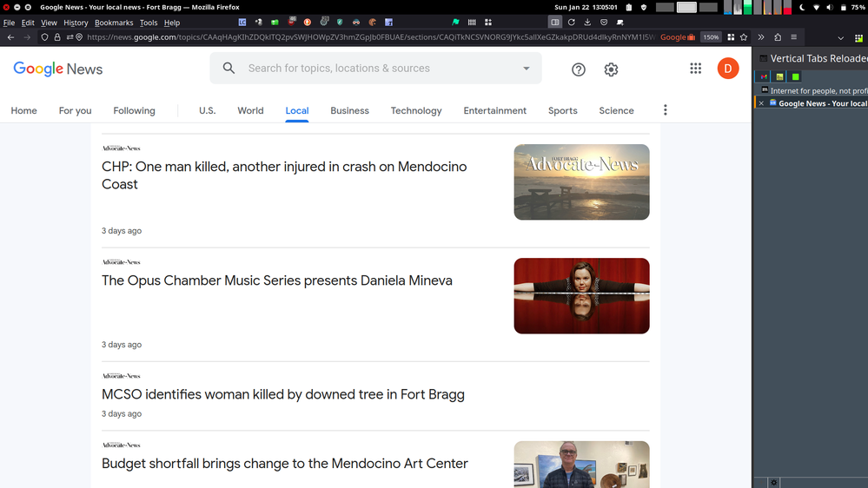Open the Google apps grid
This screenshot has width=868, height=488.
pos(695,69)
